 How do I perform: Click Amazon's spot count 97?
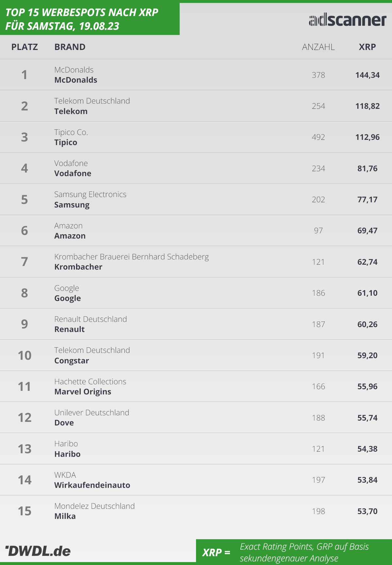(318, 231)
